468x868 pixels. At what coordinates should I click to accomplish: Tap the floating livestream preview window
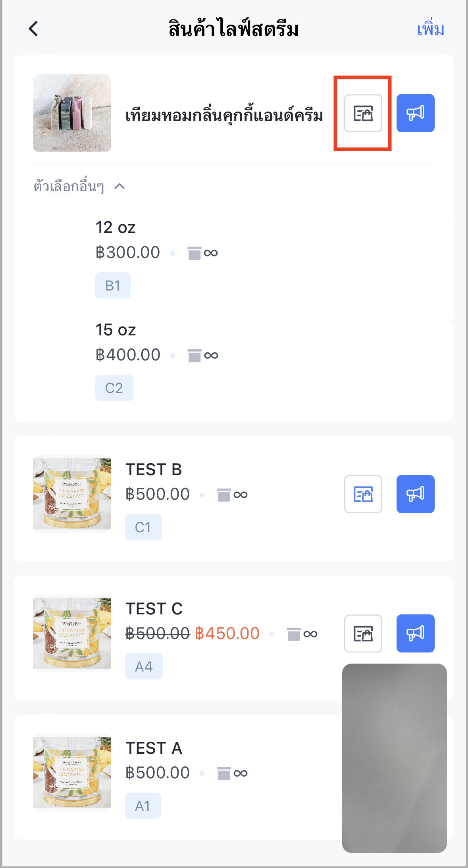click(x=394, y=758)
